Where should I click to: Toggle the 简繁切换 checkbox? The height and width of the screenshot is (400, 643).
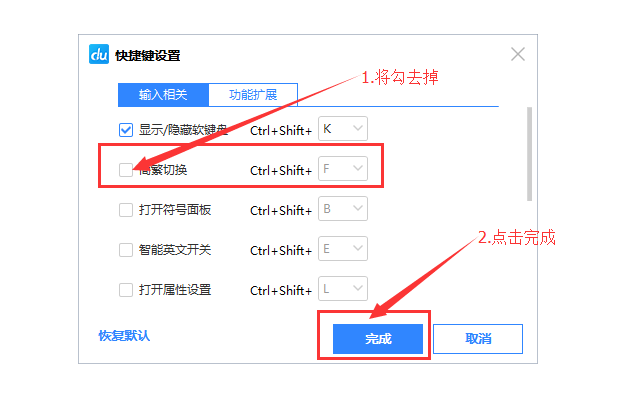tap(126, 170)
